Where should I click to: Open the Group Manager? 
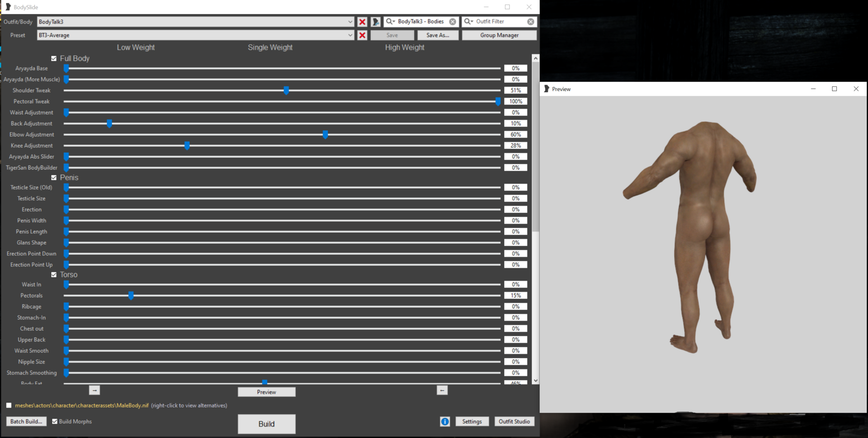tap(499, 35)
